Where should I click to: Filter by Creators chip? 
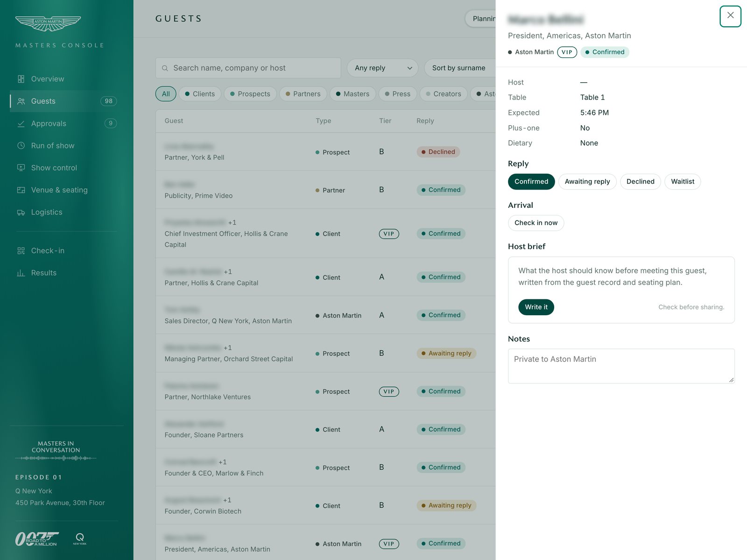(x=444, y=94)
